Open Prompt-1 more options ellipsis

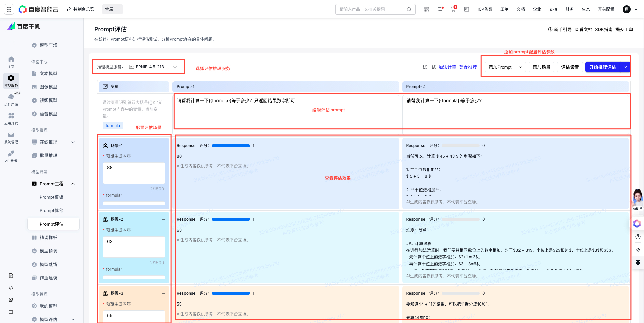393,87
